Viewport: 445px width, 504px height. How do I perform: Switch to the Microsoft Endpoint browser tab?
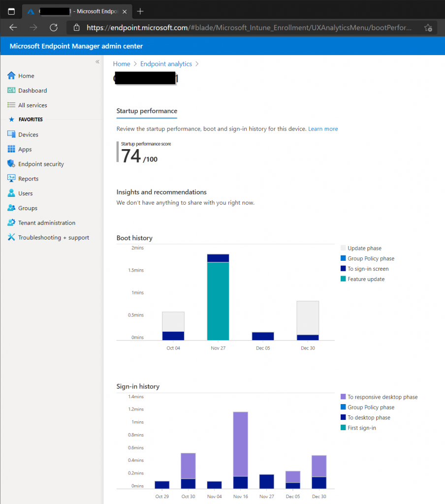click(x=77, y=12)
